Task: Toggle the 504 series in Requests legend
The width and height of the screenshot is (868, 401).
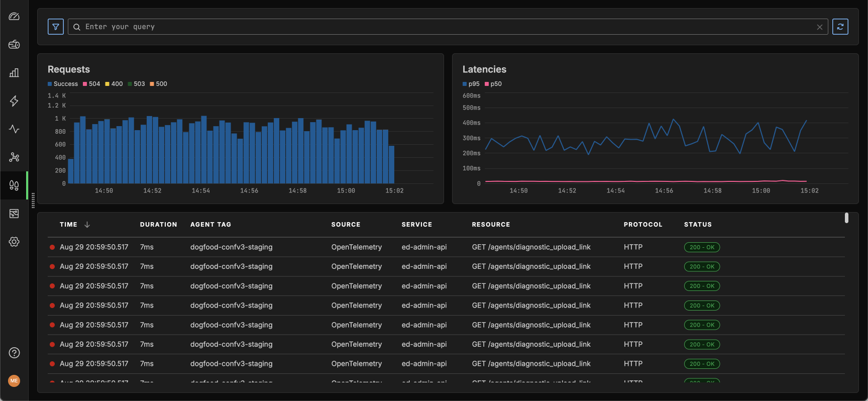Action: click(x=91, y=84)
